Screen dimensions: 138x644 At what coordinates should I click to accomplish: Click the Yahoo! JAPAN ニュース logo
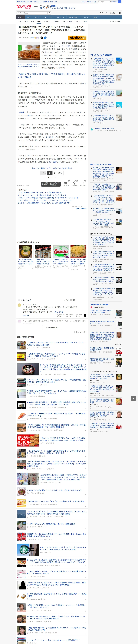tap(27, 7)
